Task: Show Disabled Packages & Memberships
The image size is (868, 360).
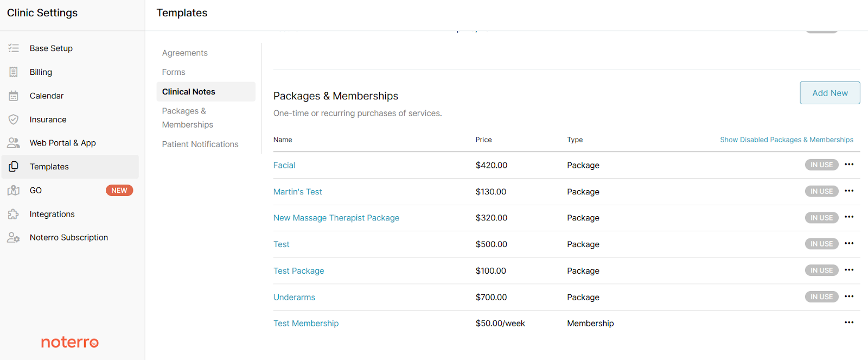Action: coord(786,140)
